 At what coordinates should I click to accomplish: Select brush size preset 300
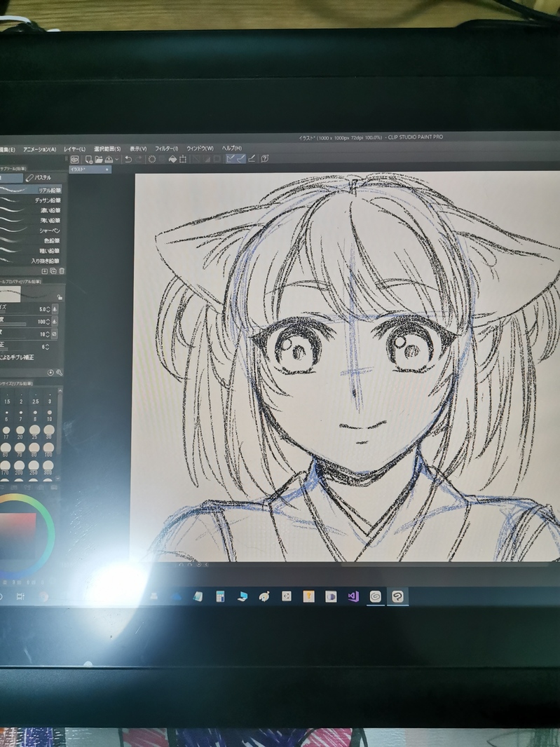48,468
